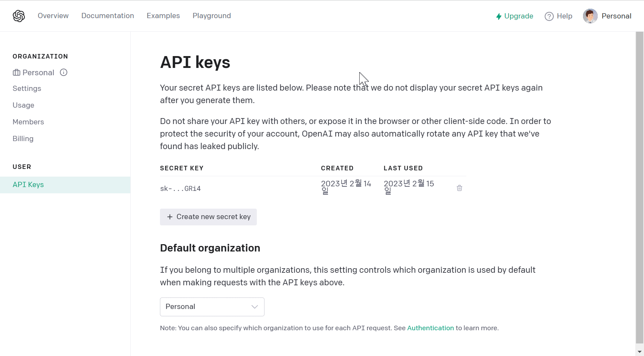This screenshot has height=356, width=644.
Task: Go to the Playground tab
Action: click(x=212, y=16)
